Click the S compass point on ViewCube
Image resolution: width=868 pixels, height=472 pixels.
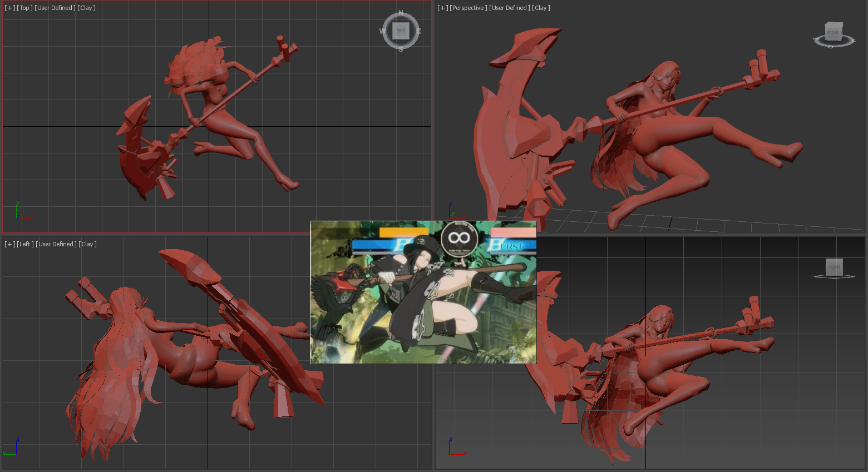[x=401, y=49]
